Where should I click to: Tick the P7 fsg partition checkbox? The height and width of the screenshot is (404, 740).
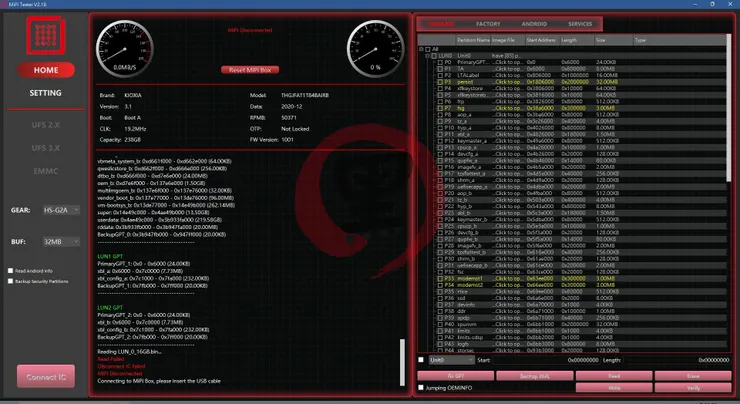point(440,108)
